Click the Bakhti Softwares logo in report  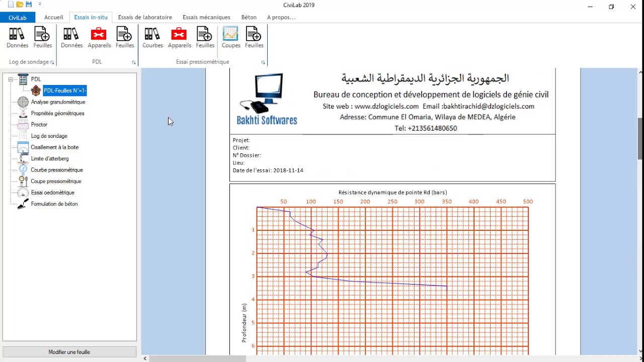tap(267, 100)
